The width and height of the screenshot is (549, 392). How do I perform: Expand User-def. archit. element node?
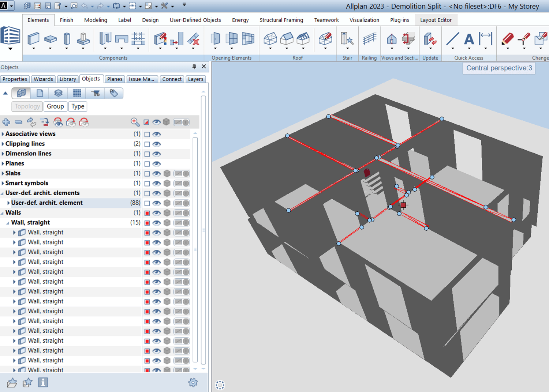click(x=8, y=203)
